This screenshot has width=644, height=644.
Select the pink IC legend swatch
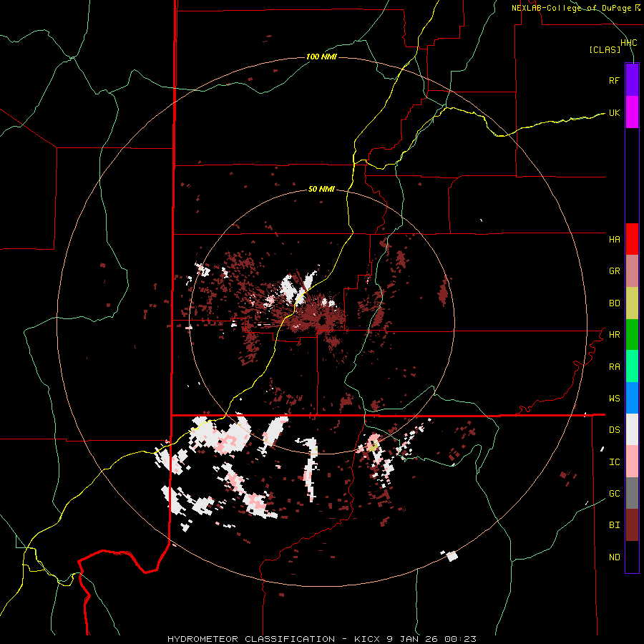pos(632,462)
